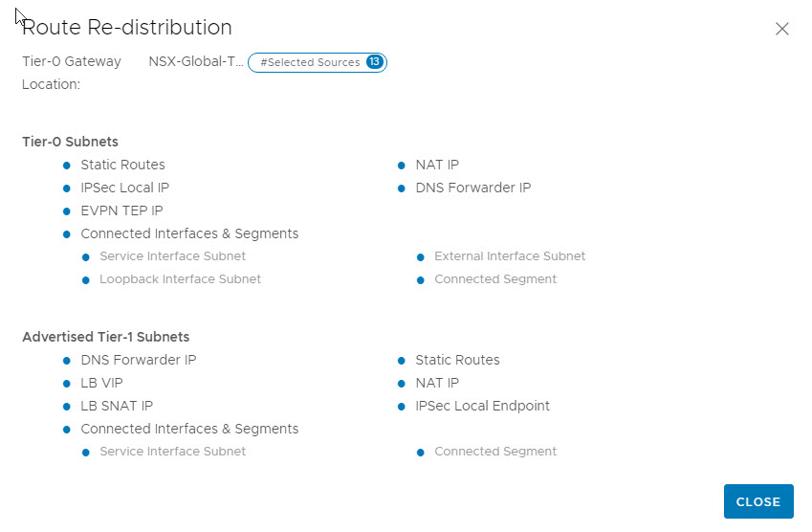Screen dimensions: 812x532
Task: Select Static Routes under Advertised Tier-1 Subnets
Action: pos(457,360)
